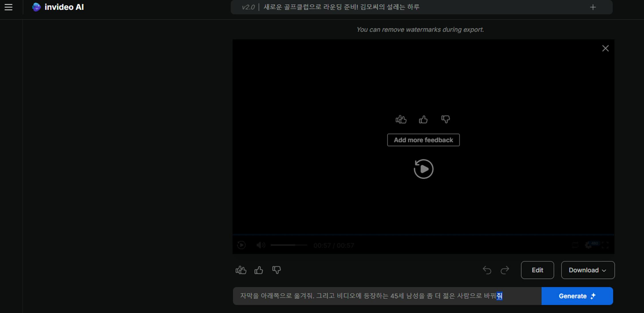
Task: Enter fullscreen mode in video player
Action: point(605,245)
